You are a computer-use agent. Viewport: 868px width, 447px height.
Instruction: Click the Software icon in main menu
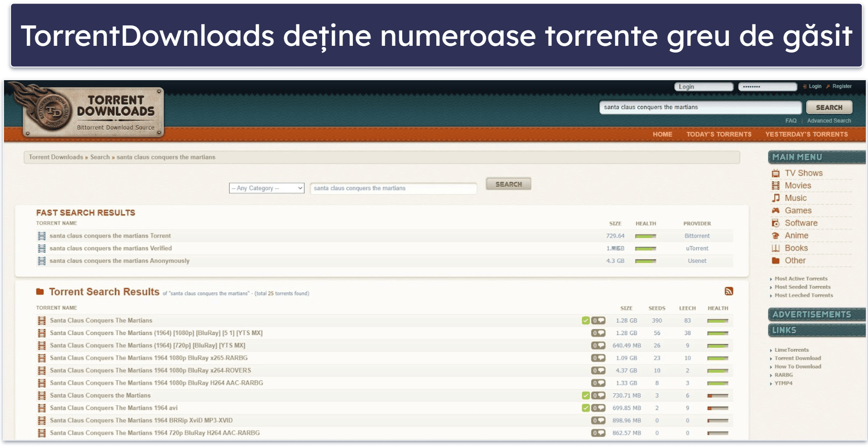(x=776, y=223)
